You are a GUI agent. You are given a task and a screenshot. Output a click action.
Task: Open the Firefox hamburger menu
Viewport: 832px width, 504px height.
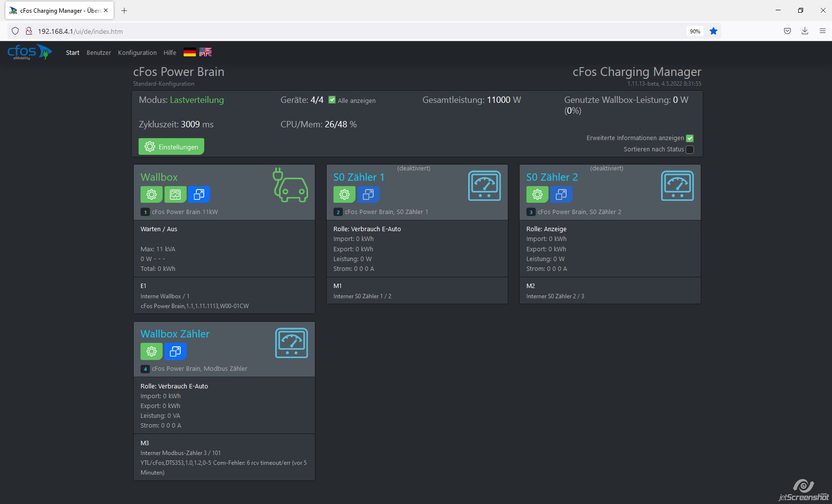click(823, 31)
